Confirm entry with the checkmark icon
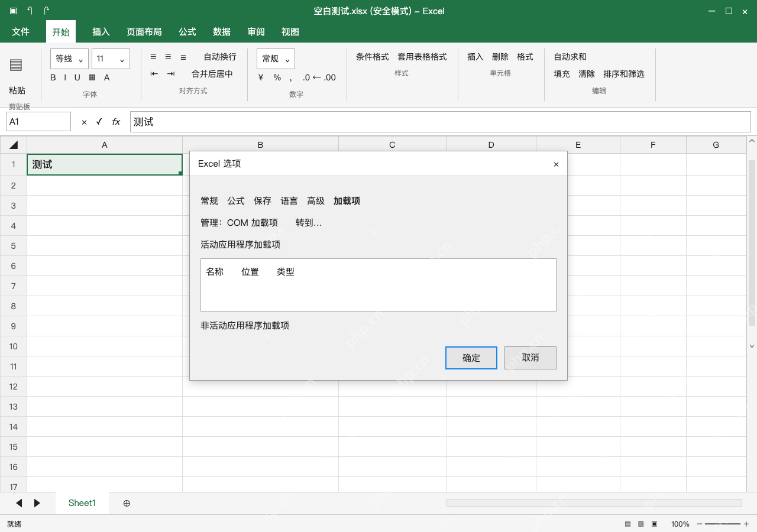The width and height of the screenshot is (757, 532). (x=99, y=122)
